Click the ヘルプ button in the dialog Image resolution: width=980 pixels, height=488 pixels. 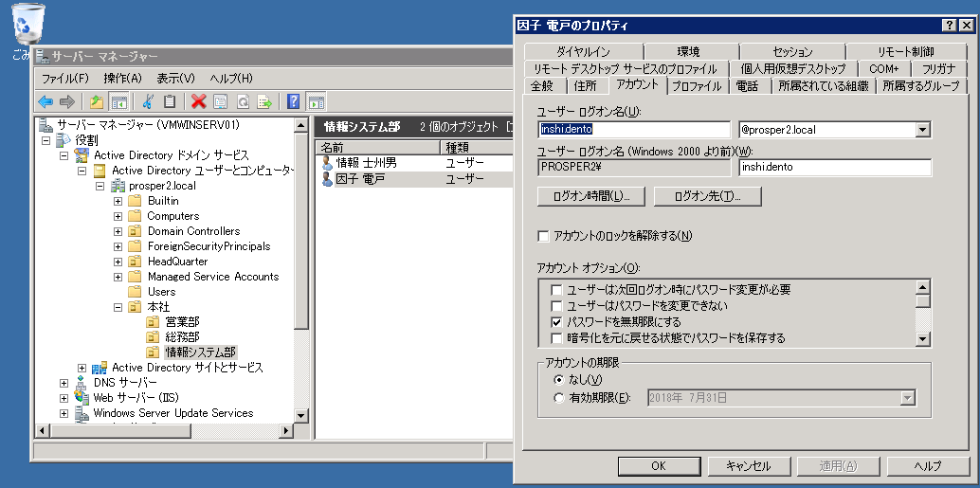928,466
